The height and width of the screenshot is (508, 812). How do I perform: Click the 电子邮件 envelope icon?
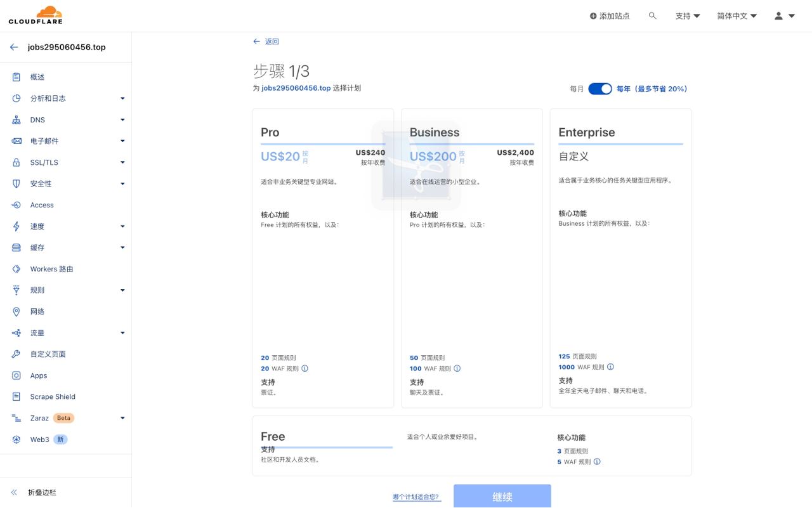16,141
